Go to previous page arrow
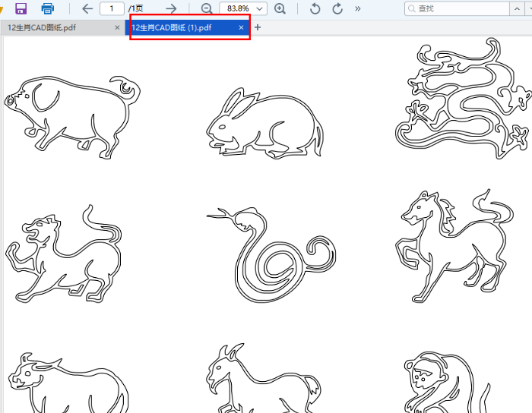This screenshot has width=532, height=413. click(x=87, y=8)
